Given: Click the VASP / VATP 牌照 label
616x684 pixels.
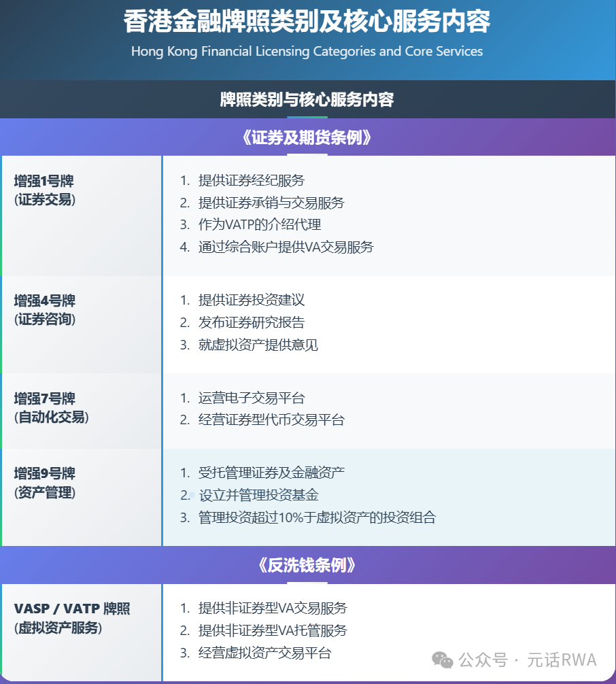Looking at the screenshot, I should coord(72,608).
